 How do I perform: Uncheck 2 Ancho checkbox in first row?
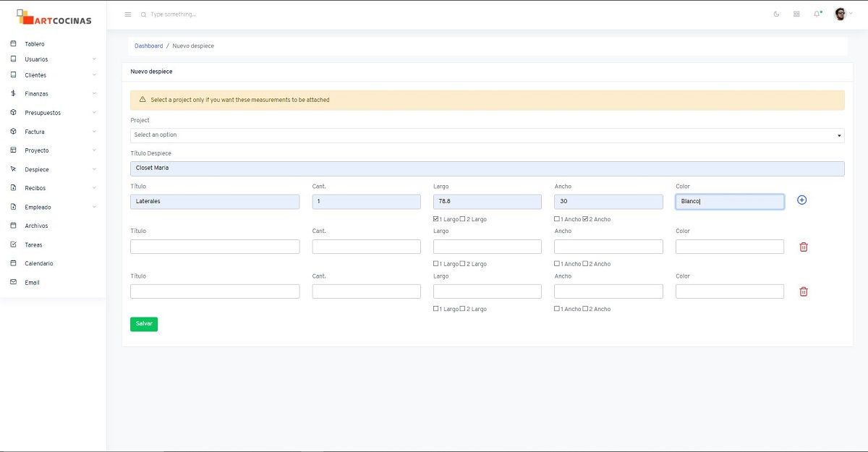pyautogui.click(x=585, y=219)
